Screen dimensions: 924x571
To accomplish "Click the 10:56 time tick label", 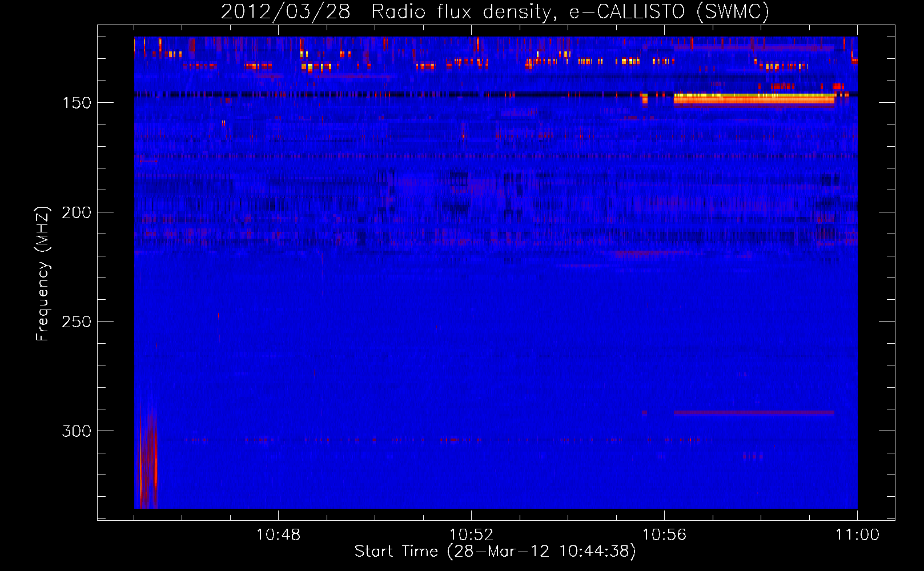I will [664, 535].
